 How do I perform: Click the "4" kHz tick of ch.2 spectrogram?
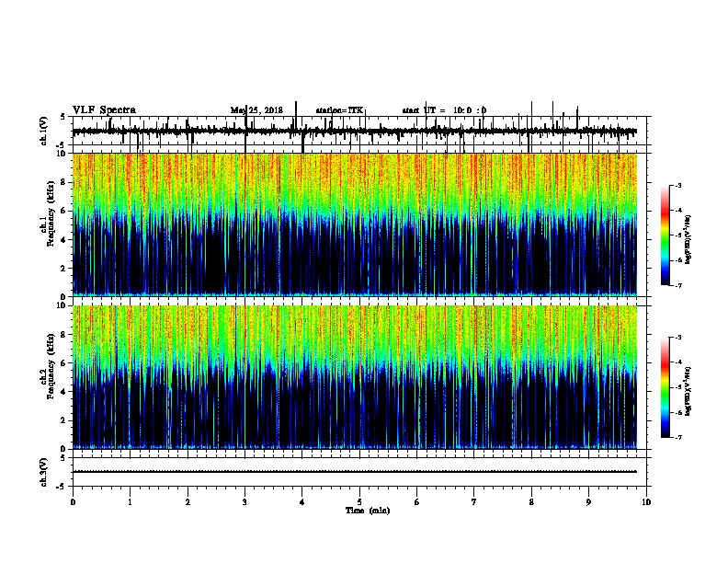click(64, 392)
